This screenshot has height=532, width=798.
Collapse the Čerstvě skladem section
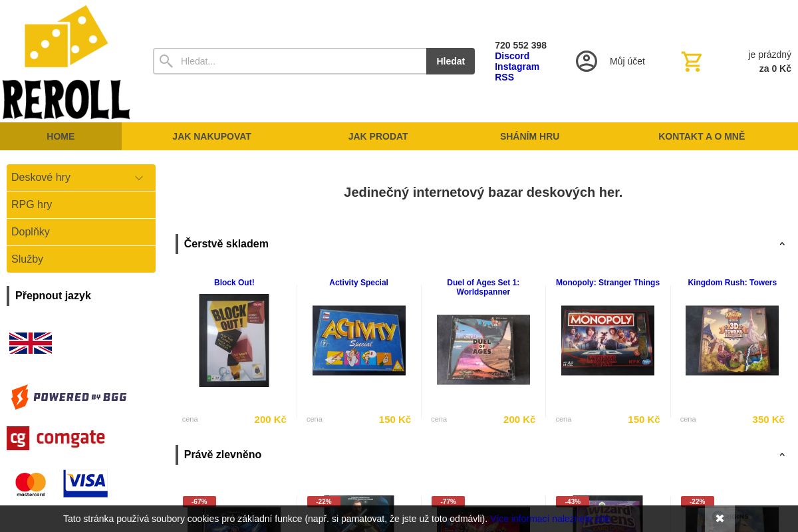tap(782, 244)
